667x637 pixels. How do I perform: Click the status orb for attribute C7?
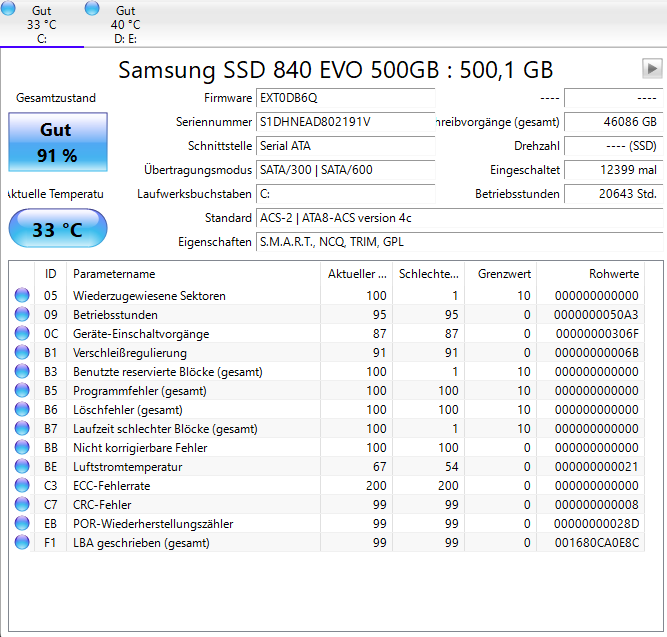(22, 504)
